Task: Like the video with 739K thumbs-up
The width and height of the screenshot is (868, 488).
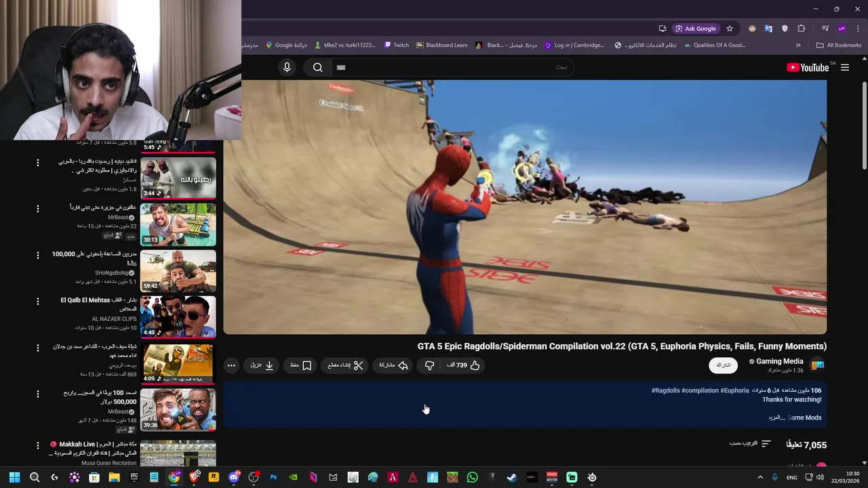Action: tap(464, 365)
